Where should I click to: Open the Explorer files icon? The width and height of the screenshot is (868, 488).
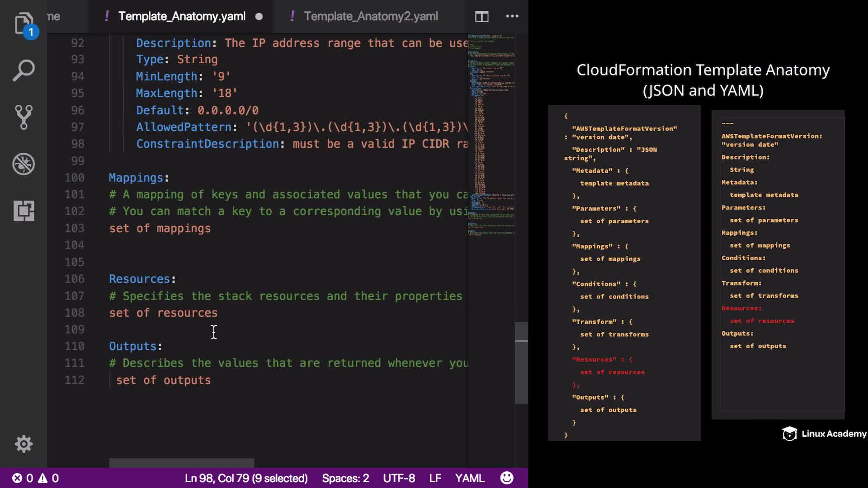coord(24,23)
